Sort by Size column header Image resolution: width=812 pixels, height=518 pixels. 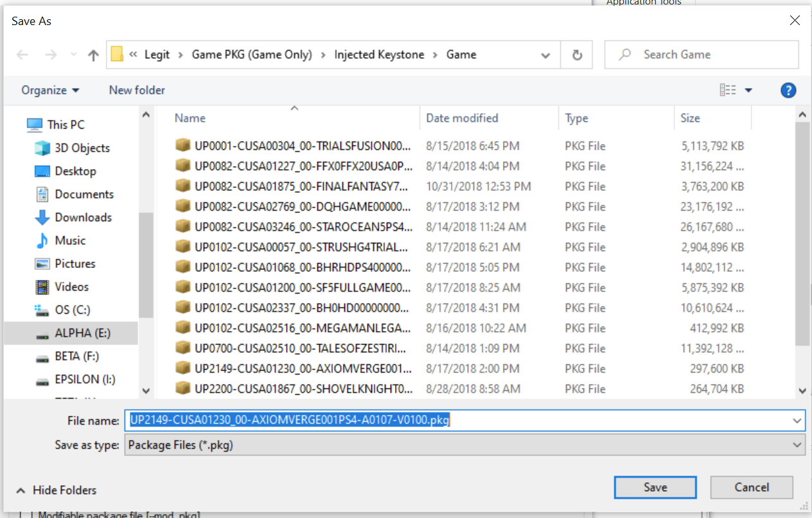(x=691, y=118)
